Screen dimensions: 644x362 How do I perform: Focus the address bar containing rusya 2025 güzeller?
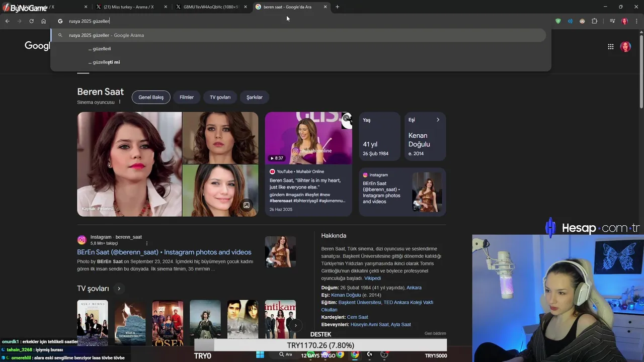point(302,21)
